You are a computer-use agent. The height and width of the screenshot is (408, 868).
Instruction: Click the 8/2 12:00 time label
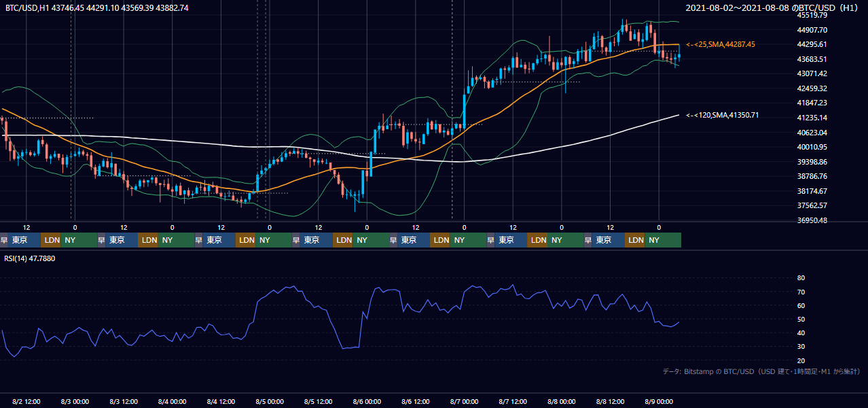point(26,402)
